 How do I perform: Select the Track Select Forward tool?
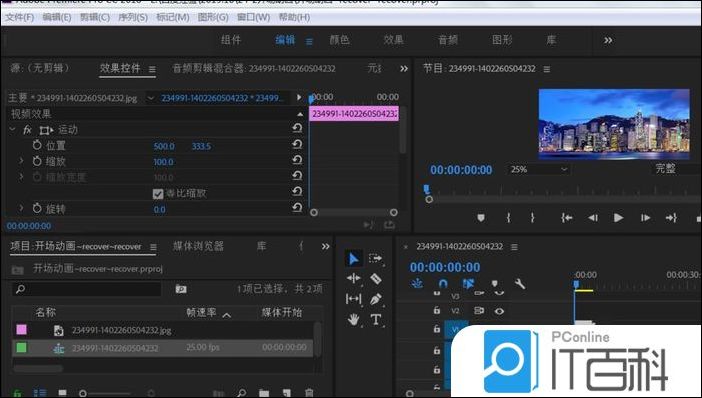tap(375, 258)
